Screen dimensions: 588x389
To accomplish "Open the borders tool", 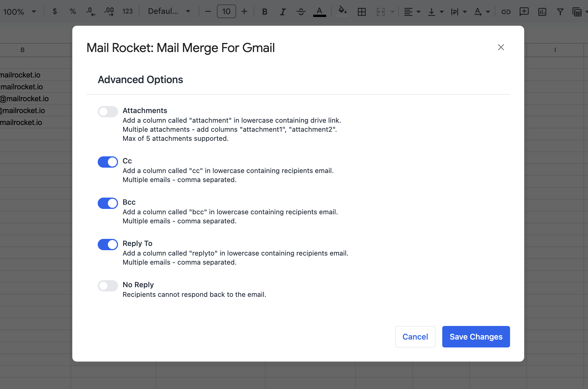I will pos(361,12).
